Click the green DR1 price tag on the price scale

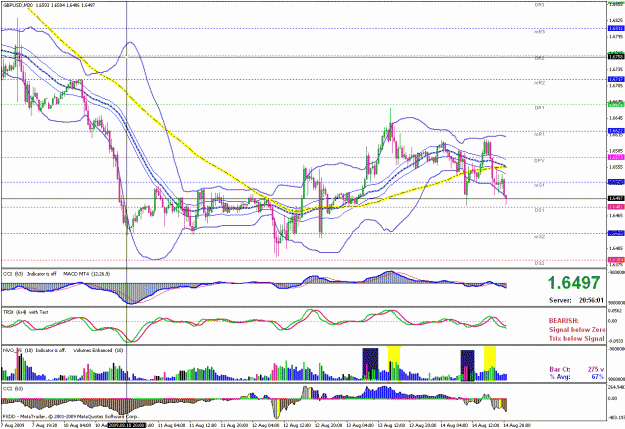[x=616, y=104]
